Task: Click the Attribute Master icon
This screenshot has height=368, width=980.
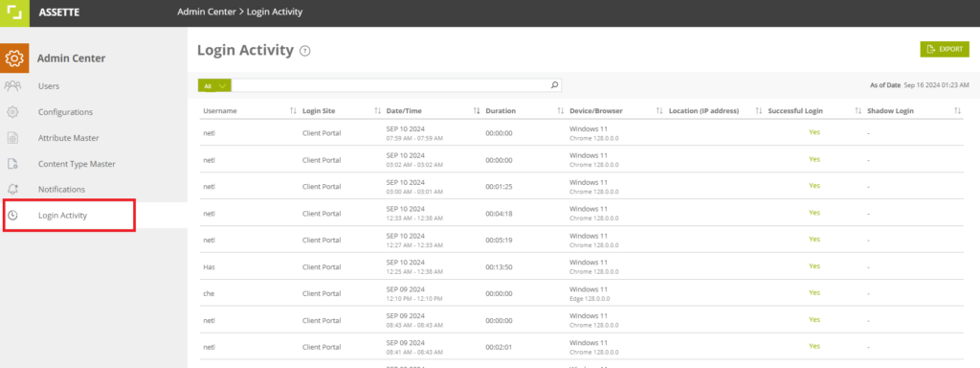Action: coord(12,138)
